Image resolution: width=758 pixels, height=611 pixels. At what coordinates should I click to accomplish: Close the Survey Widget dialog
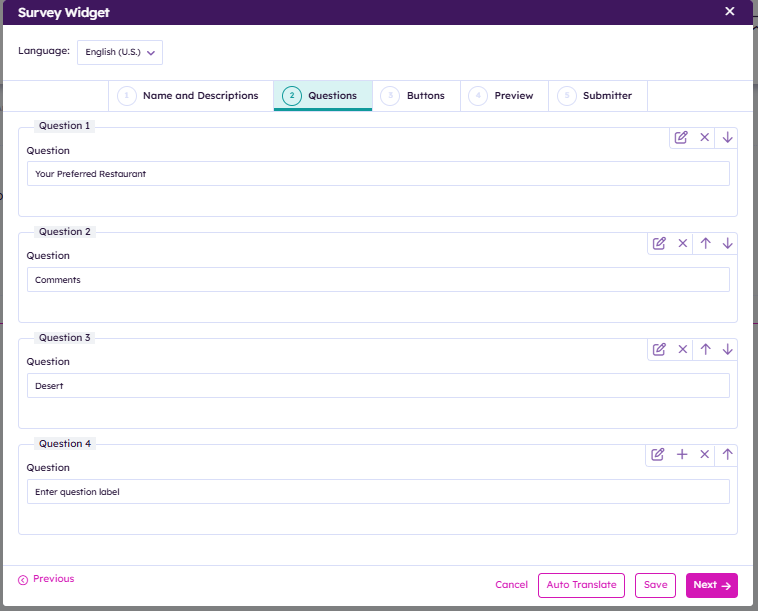tap(729, 11)
